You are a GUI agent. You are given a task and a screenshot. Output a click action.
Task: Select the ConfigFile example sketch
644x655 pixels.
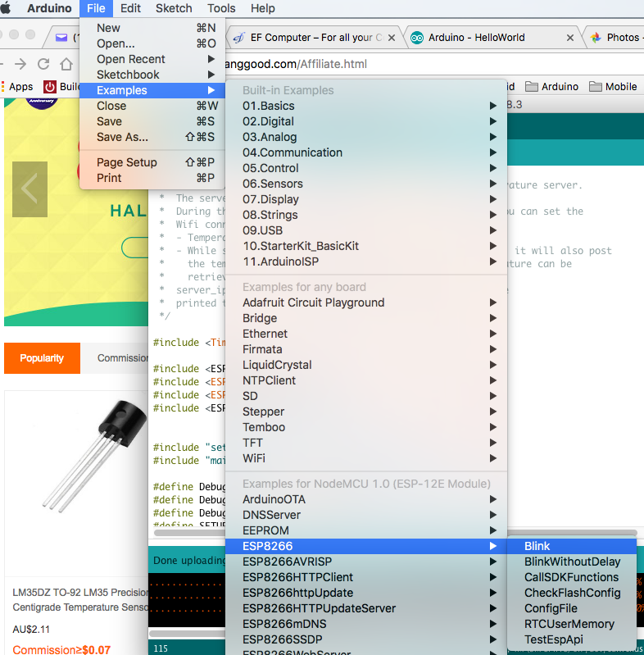pyautogui.click(x=572, y=608)
